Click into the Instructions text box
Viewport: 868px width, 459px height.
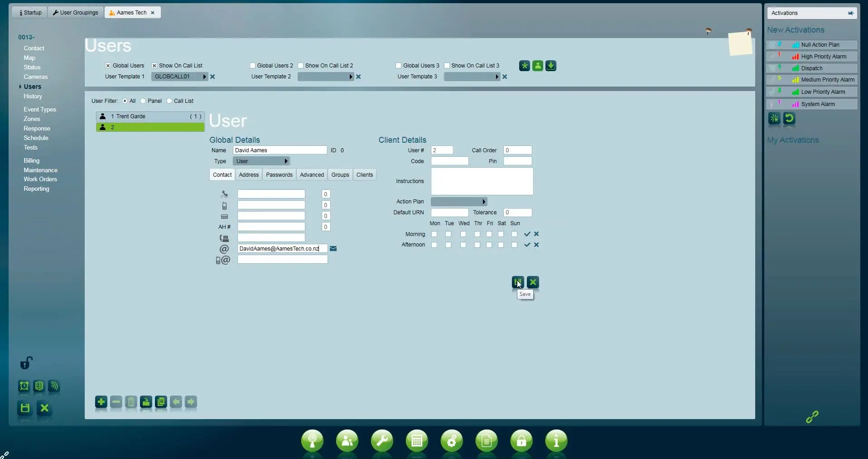coord(482,181)
